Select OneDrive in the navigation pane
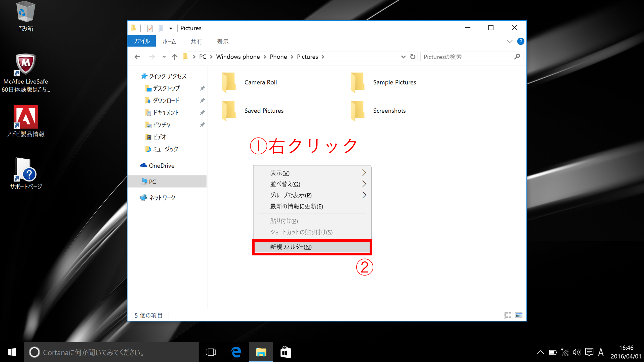 point(157,165)
